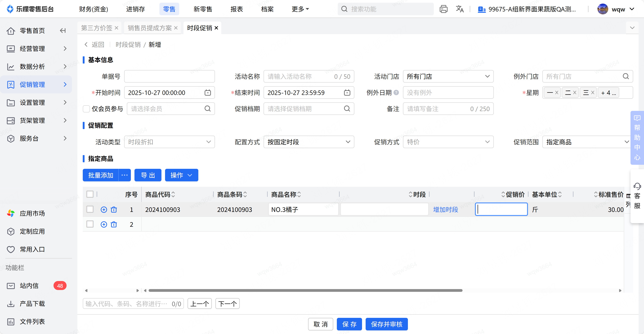Open the 操作 dropdown button
644x334 pixels.
181,175
